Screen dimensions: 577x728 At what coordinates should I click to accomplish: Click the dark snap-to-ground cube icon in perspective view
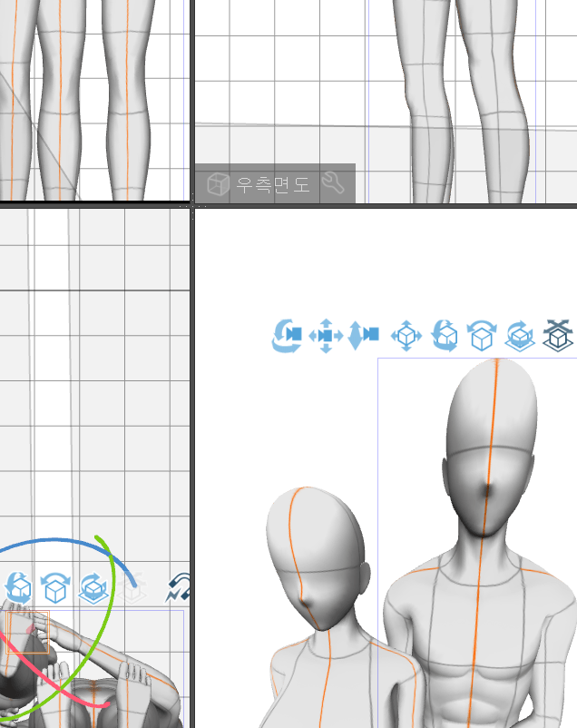[558, 336]
